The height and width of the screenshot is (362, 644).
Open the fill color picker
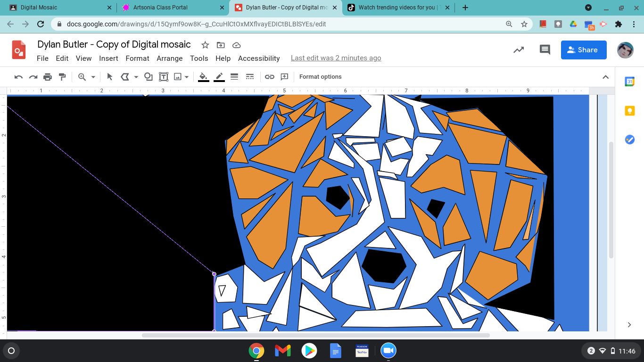[x=203, y=77]
